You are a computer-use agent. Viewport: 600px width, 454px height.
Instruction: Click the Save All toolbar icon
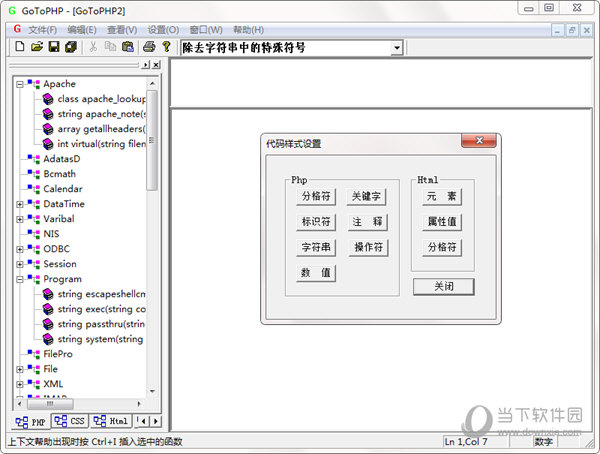tap(71, 47)
